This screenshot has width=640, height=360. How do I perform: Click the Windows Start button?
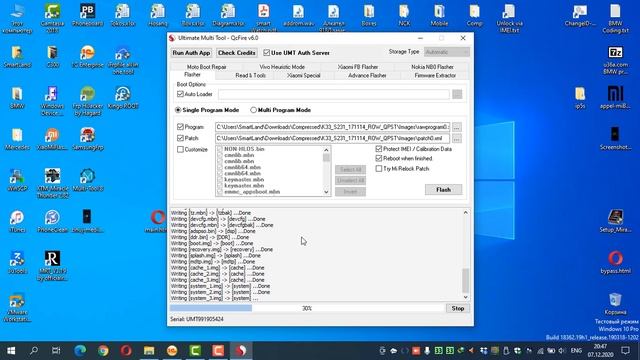[x=11, y=351]
